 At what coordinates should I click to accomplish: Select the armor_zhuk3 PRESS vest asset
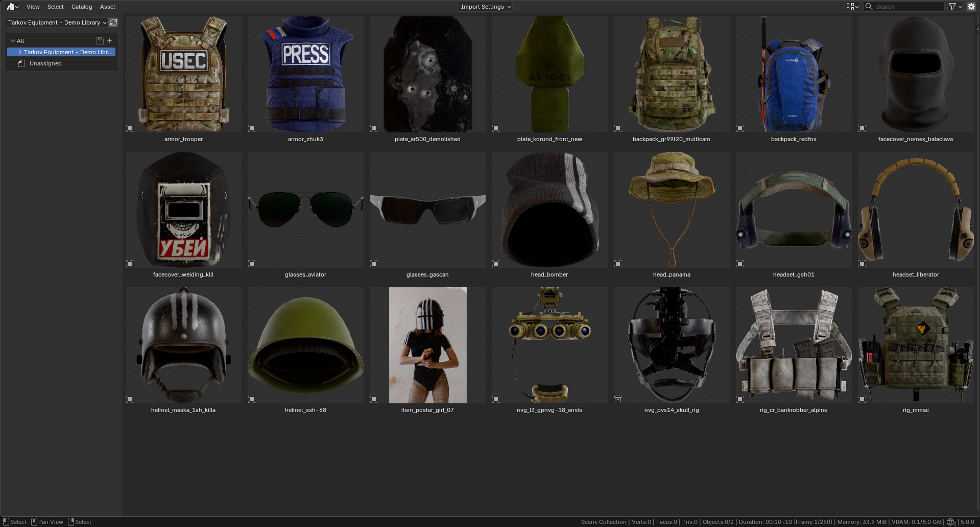pos(305,75)
